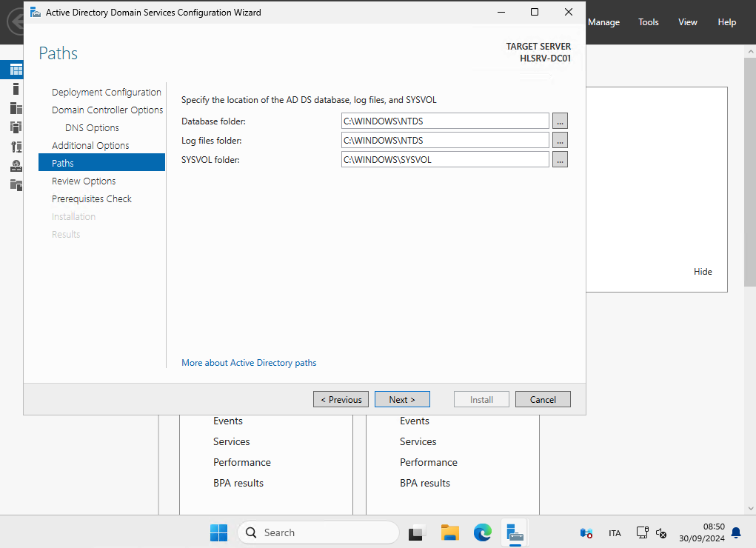756x548 pixels.
Task: Browse for the SYSVOL folder location
Action: [560, 159]
